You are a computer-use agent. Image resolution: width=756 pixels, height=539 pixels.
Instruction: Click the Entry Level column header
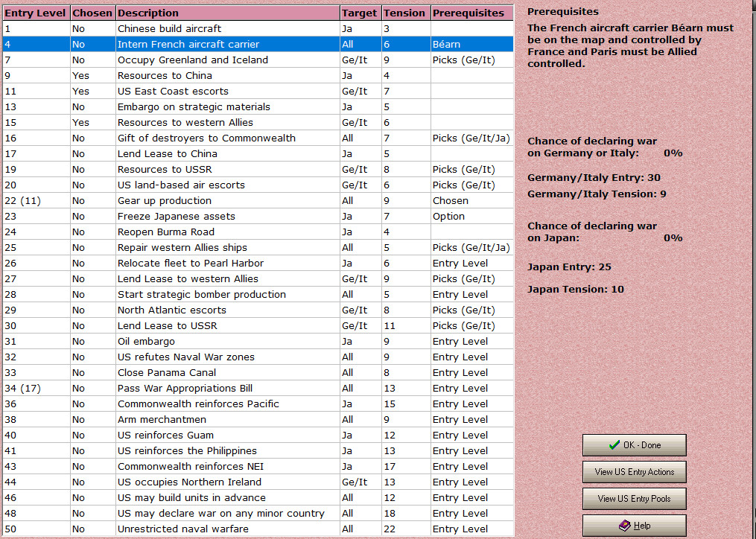[36, 13]
